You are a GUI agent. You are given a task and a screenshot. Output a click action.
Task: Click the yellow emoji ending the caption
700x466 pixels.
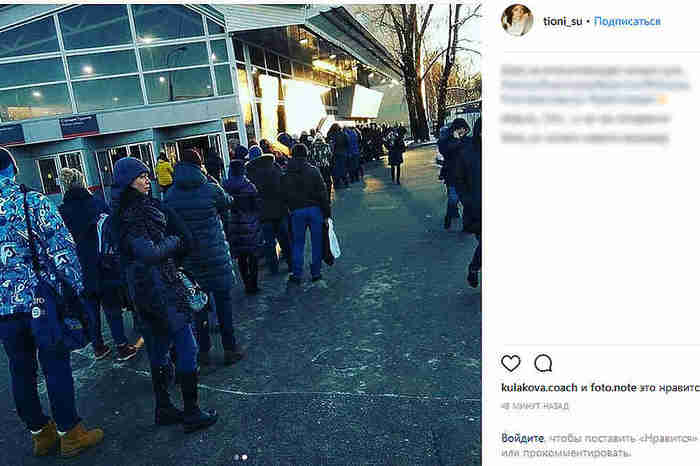(662, 100)
